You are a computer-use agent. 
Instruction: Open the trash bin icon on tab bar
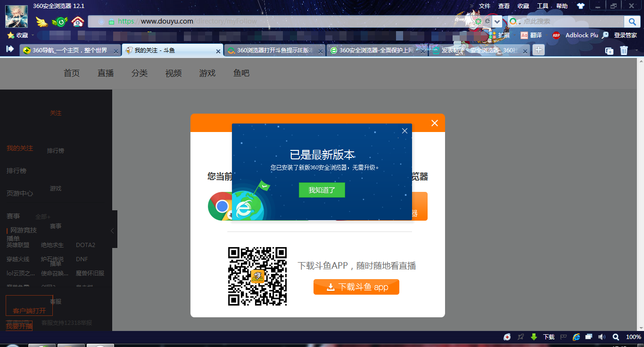(624, 50)
